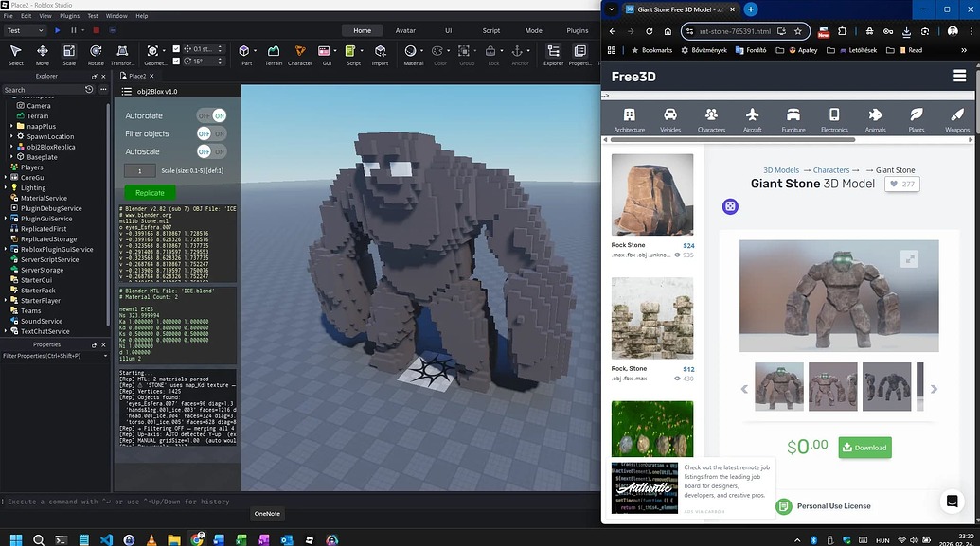Image resolution: width=980 pixels, height=546 pixels.
Task: Click the blue Play test button
Action: [x=58, y=30]
